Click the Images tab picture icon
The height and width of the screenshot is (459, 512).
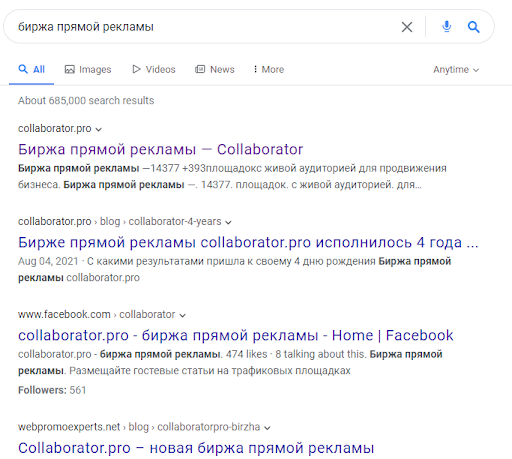(69, 69)
